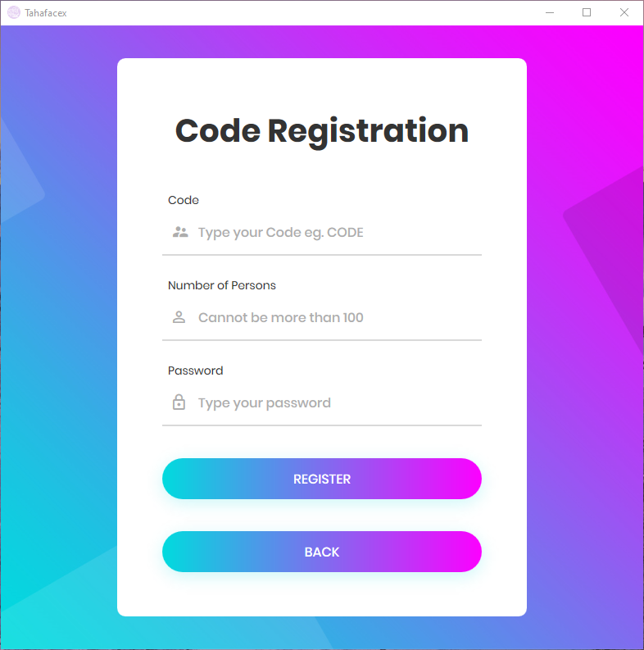644x650 pixels.
Task: Maximize the Tahafacex window
Action: click(587, 12)
